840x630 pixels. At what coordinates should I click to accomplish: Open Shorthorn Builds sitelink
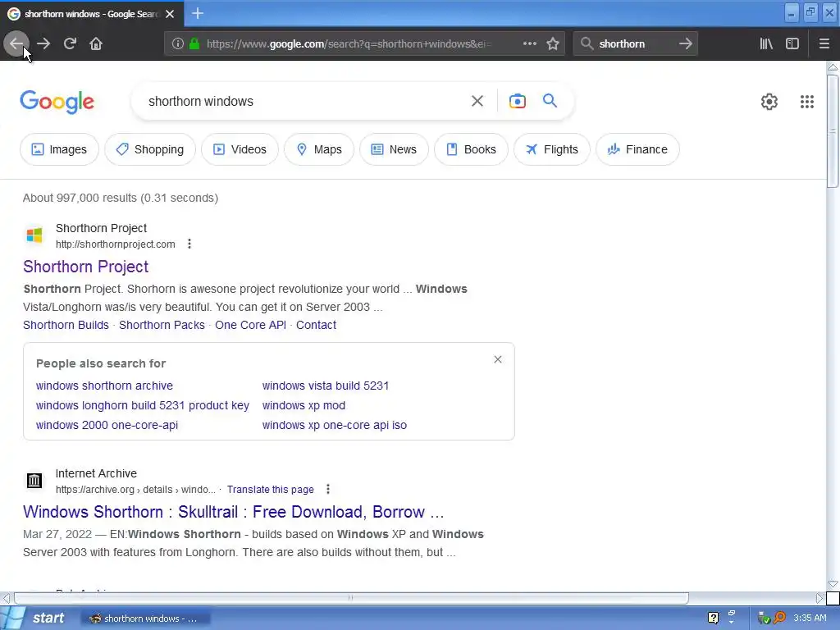[66, 325]
